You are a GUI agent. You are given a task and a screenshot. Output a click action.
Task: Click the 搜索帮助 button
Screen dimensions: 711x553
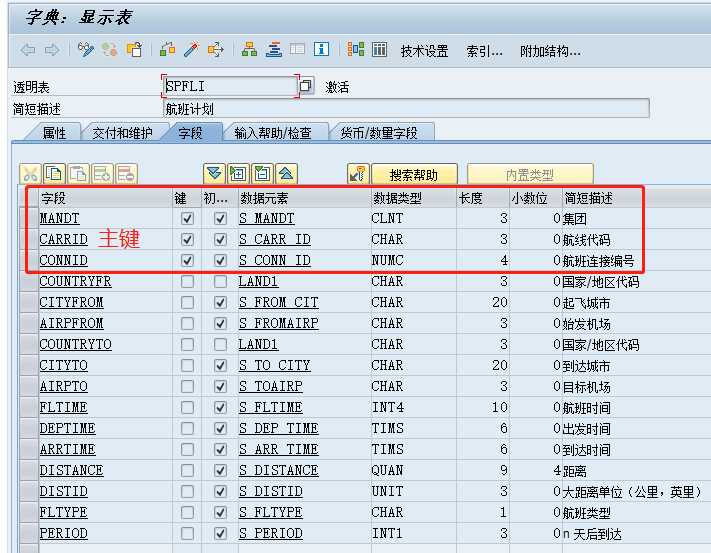point(414,175)
